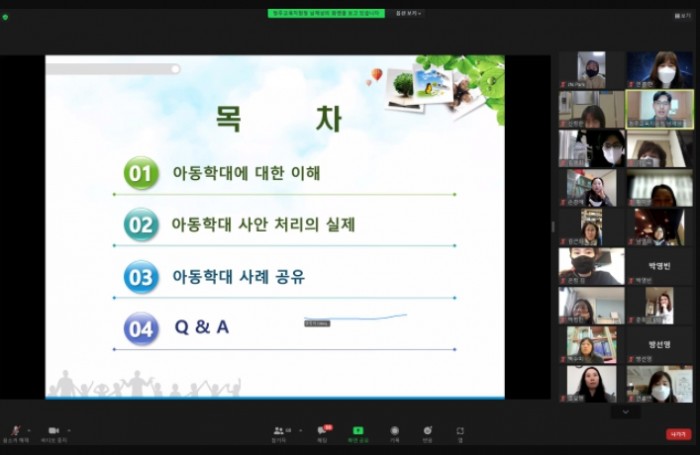Click the green Share Screen icon
This screenshot has height=455, width=700.
coord(357,431)
